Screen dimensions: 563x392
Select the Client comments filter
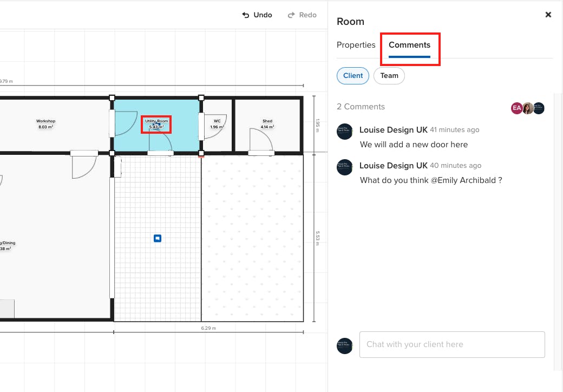pyautogui.click(x=352, y=76)
